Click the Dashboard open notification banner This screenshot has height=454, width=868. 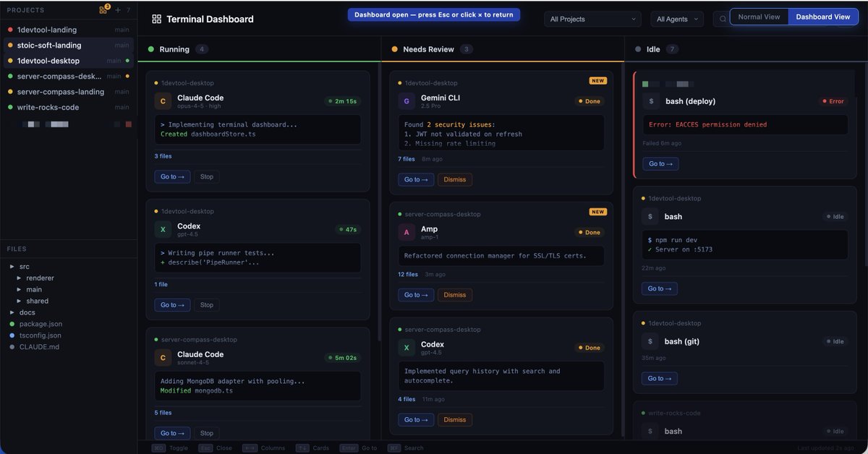434,14
